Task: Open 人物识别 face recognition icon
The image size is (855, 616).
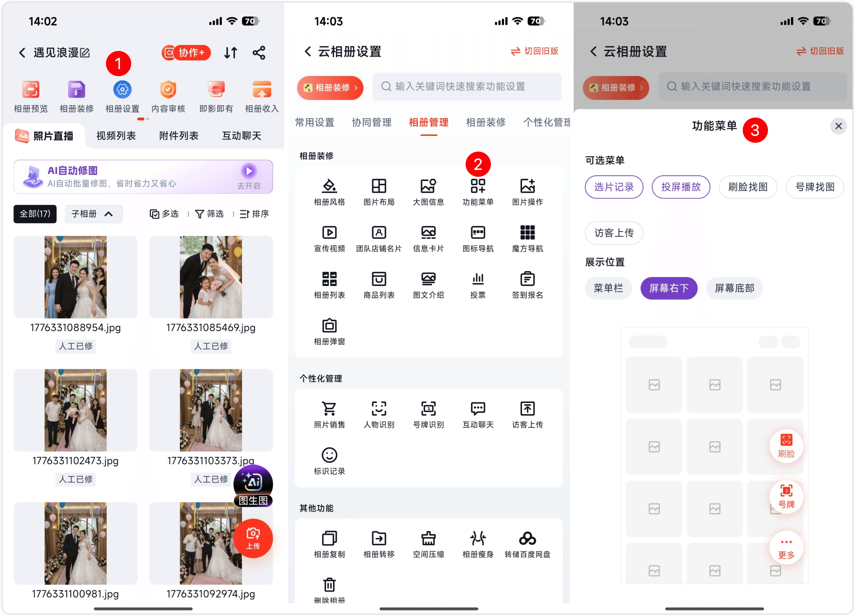Action: point(379,408)
